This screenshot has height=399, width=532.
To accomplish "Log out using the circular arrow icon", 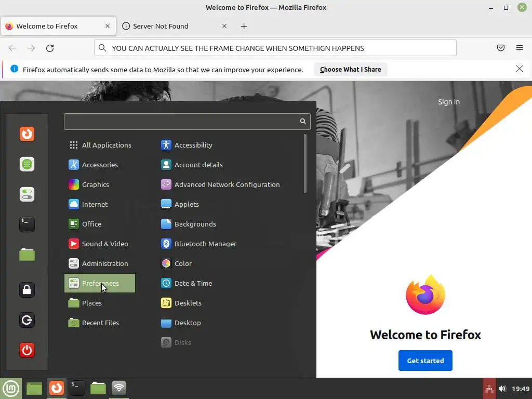I will point(27,320).
